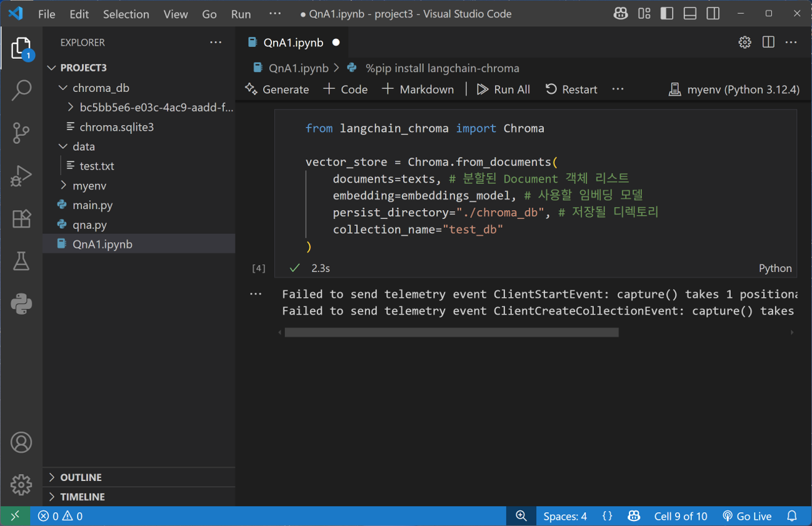The width and height of the screenshot is (812, 526).
Task: Click QnA1.ipynb breadcrumb
Action: coord(291,68)
